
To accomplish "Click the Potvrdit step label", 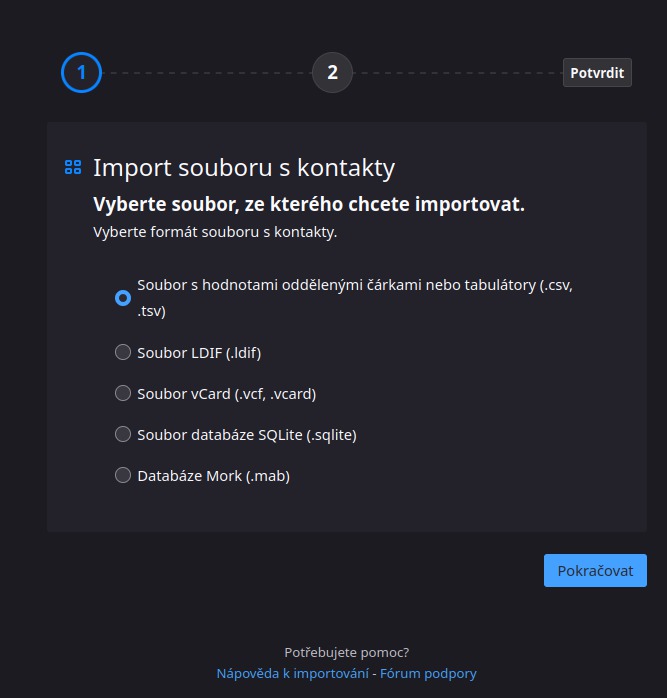I will point(597,73).
